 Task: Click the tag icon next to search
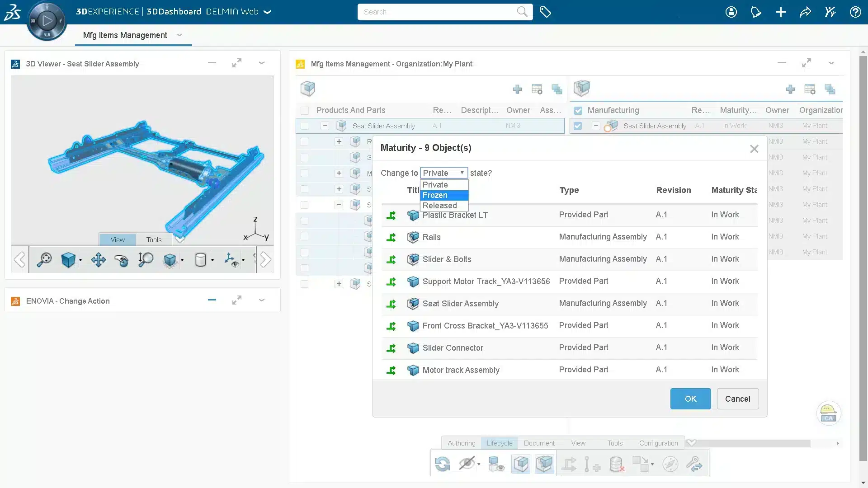(545, 12)
